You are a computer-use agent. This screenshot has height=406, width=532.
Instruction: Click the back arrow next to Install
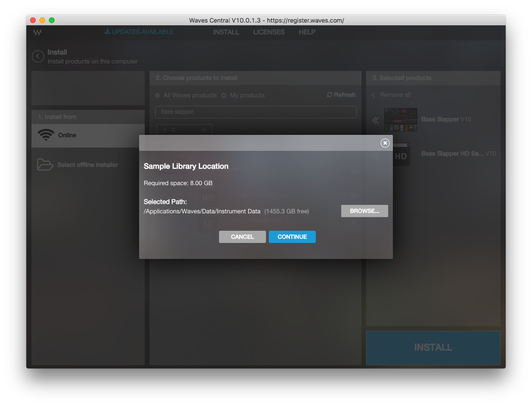(x=38, y=56)
